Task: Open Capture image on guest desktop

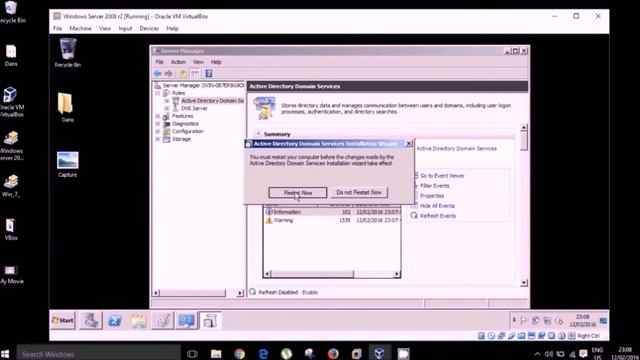Action: 67,164
